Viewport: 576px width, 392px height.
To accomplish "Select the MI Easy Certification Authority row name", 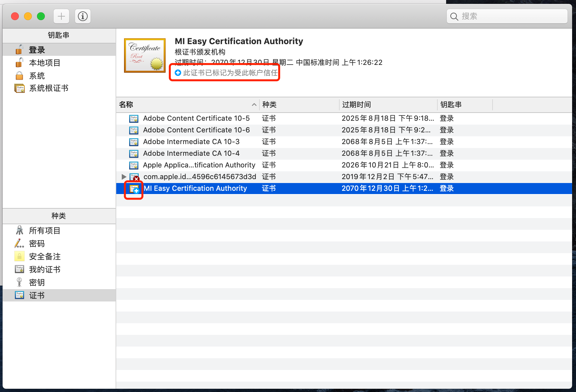I will pyautogui.click(x=195, y=189).
